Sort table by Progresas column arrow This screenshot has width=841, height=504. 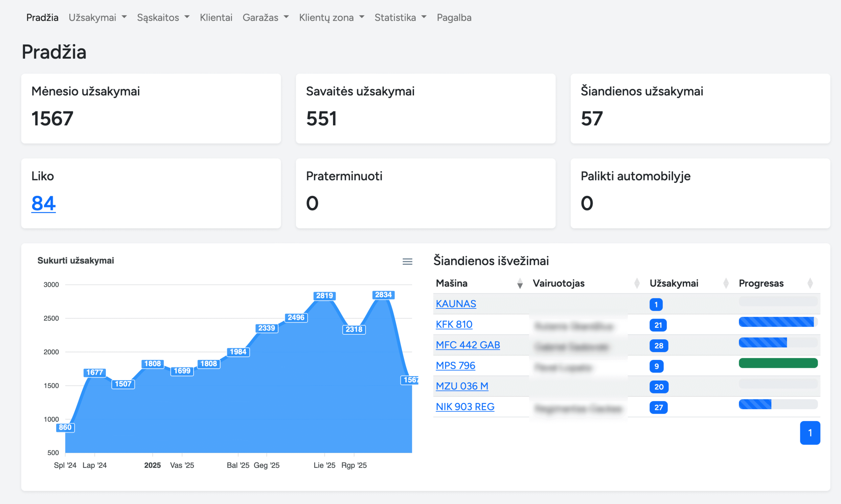coord(810,283)
